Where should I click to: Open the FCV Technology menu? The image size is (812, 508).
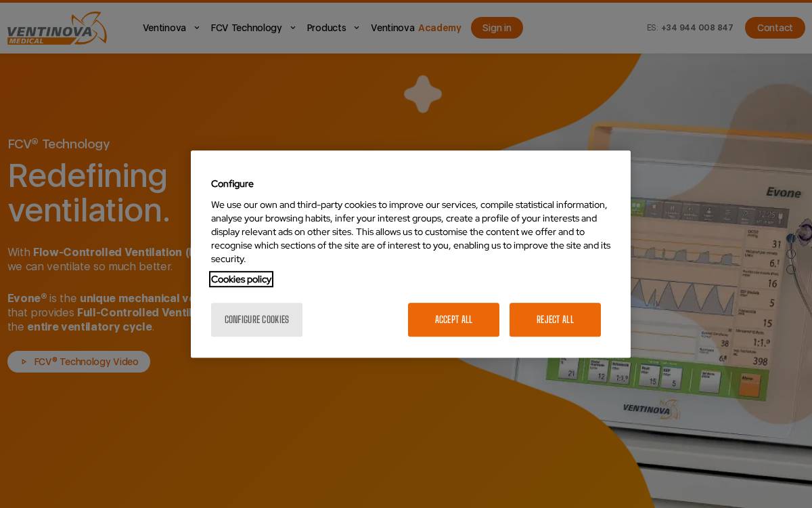click(x=246, y=28)
